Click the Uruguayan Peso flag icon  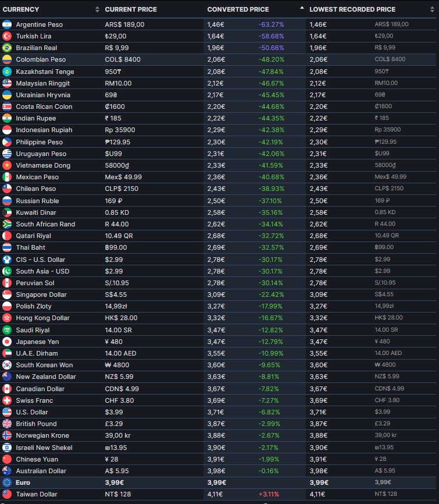tap(7, 154)
